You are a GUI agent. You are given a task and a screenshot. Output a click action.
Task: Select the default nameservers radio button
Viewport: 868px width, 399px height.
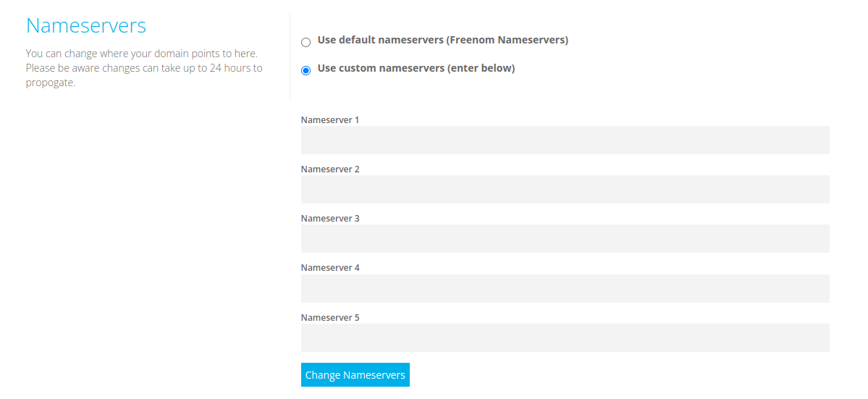click(306, 43)
